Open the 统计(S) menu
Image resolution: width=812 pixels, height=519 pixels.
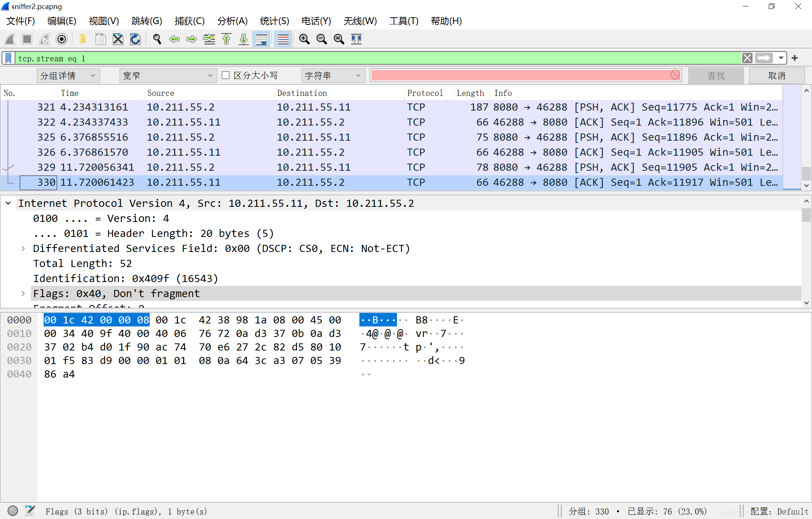click(274, 21)
